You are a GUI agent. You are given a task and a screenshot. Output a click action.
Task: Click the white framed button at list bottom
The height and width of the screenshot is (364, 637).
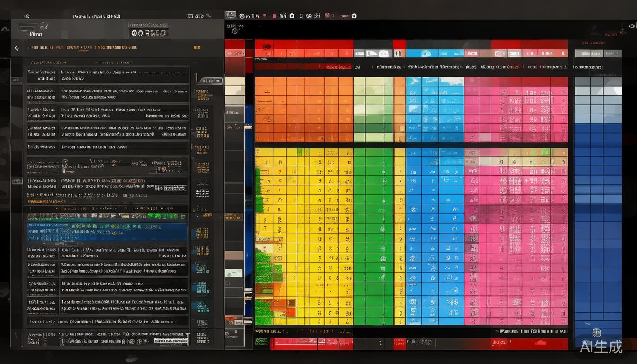[171, 340]
